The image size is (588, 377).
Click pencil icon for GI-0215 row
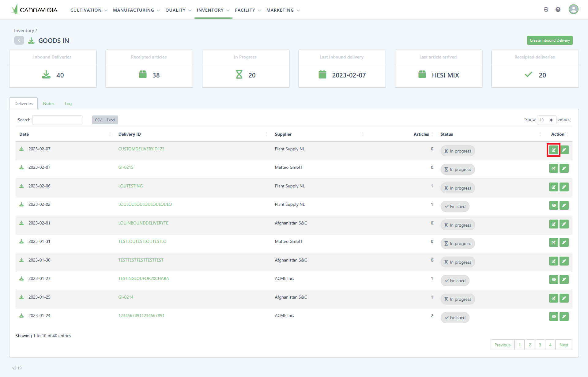[x=564, y=168]
